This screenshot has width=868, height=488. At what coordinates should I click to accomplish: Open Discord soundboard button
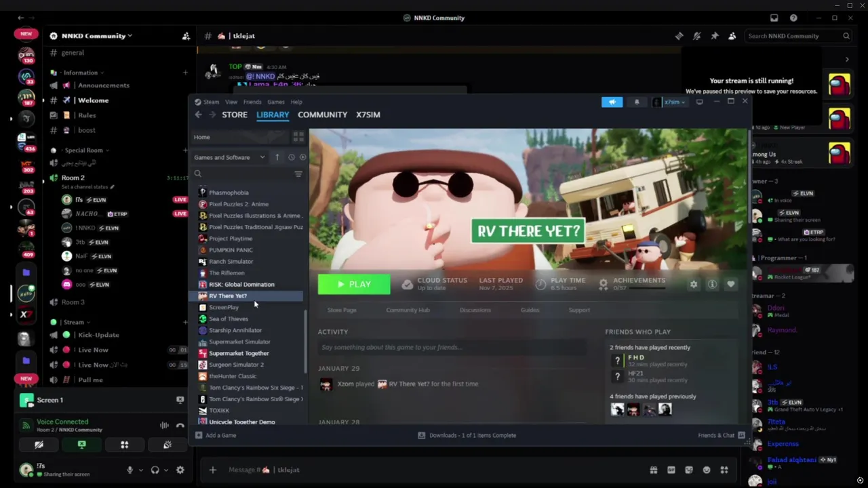point(167,445)
